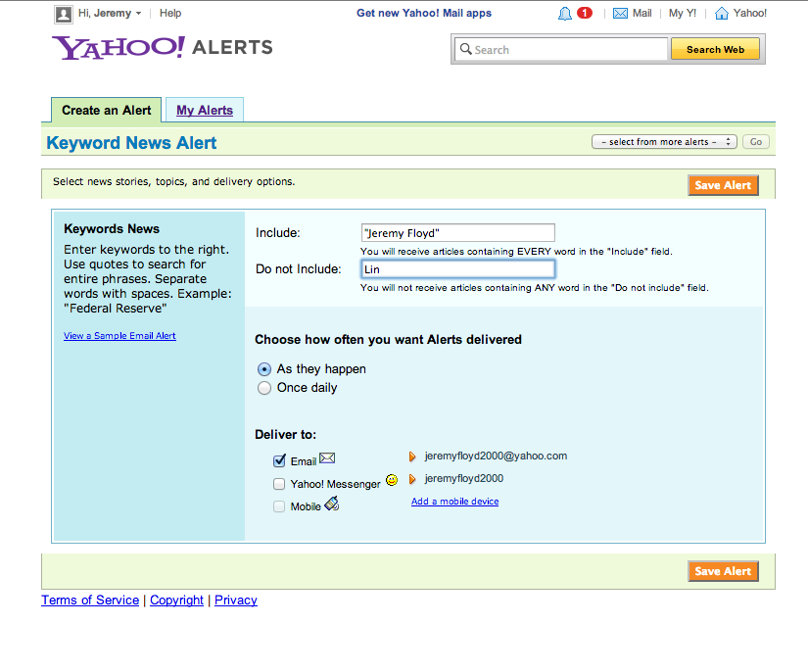The width and height of the screenshot is (808, 672).
Task: Select the Create an Alert tab
Action: pos(106,111)
